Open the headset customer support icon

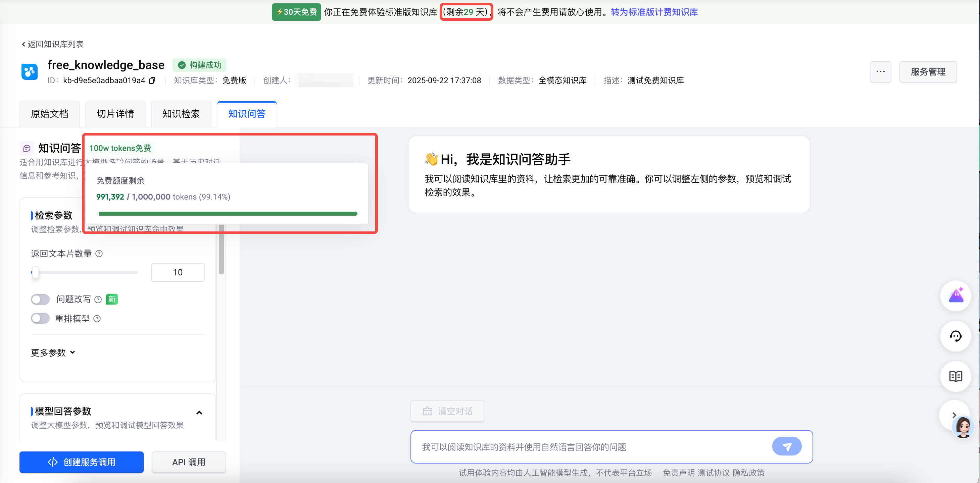click(x=955, y=336)
